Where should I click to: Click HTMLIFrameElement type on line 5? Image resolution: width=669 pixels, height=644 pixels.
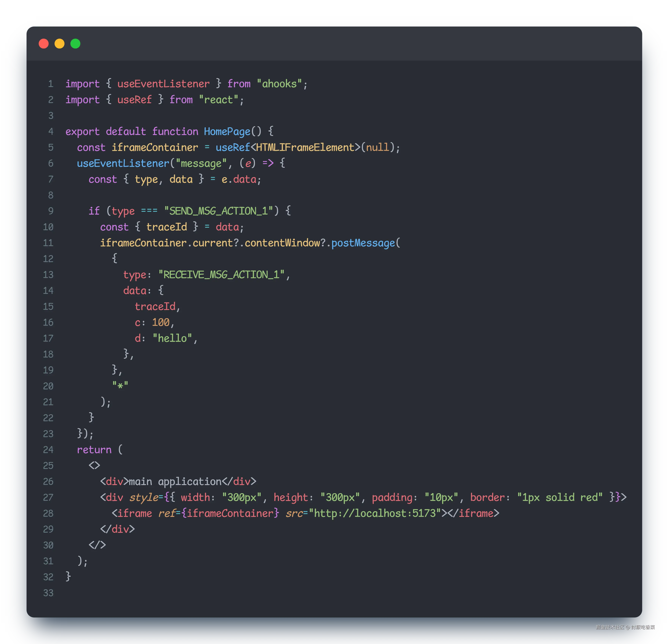click(x=305, y=148)
